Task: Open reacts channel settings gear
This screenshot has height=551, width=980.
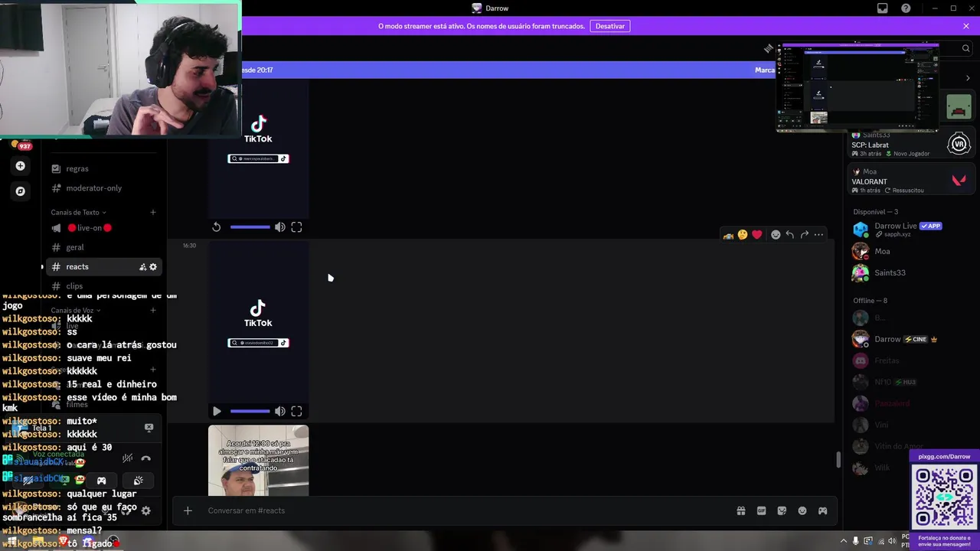Action: (153, 267)
